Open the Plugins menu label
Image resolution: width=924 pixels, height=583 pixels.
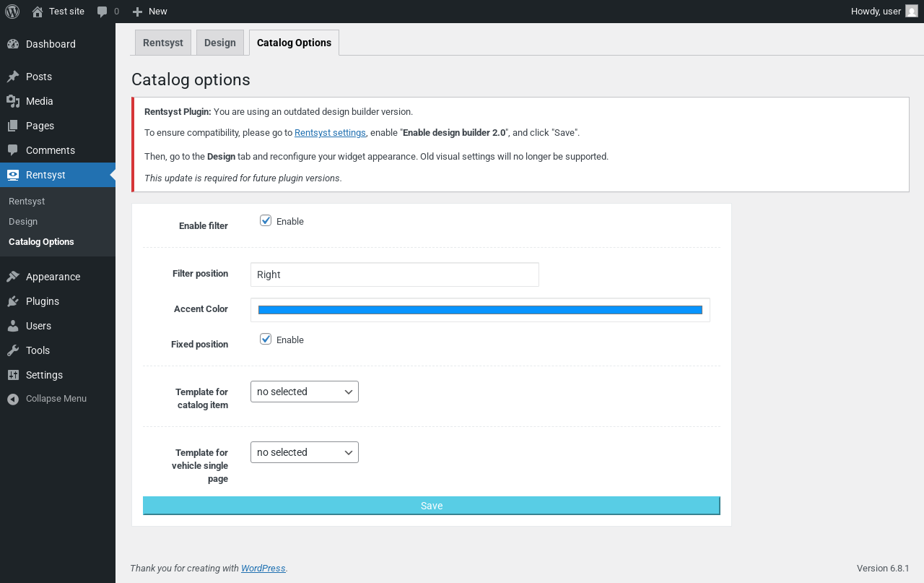pyautogui.click(x=43, y=301)
